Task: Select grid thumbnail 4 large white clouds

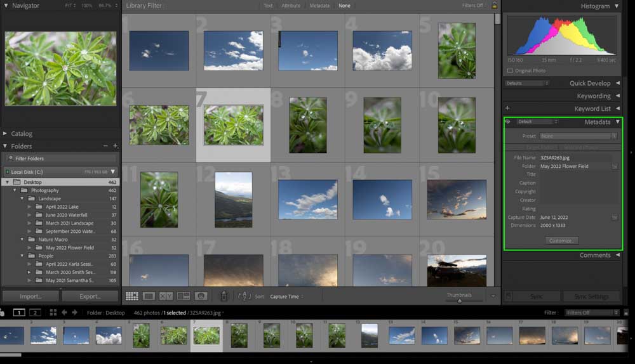Action: click(x=382, y=51)
